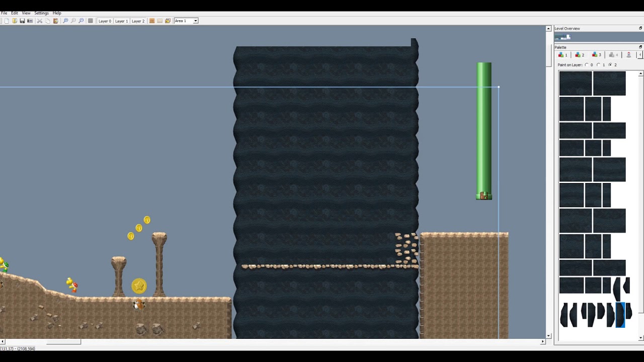
Task: Toggle Layer 1 visibility
Action: (x=121, y=21)
